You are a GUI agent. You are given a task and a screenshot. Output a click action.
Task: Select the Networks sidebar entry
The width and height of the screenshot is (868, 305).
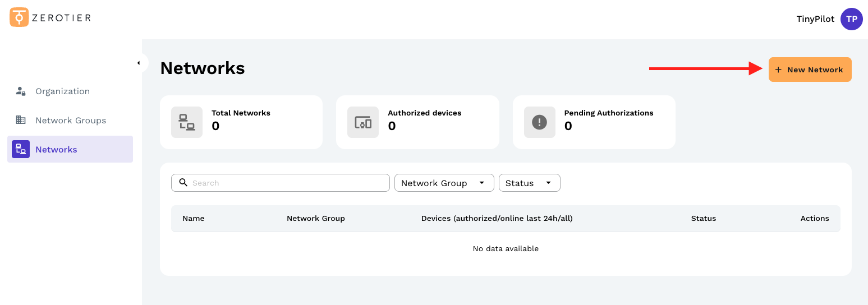pyautogui.click(x=70, y=149)
